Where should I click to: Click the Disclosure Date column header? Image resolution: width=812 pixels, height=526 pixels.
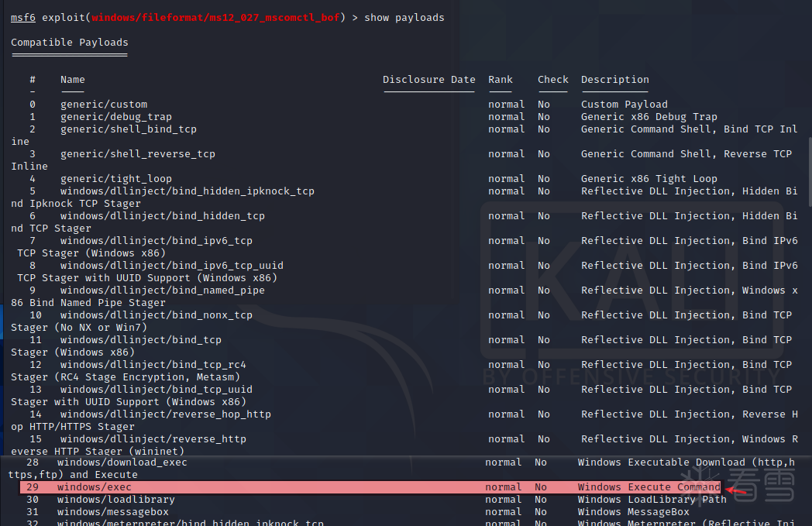tap(429, 80)
